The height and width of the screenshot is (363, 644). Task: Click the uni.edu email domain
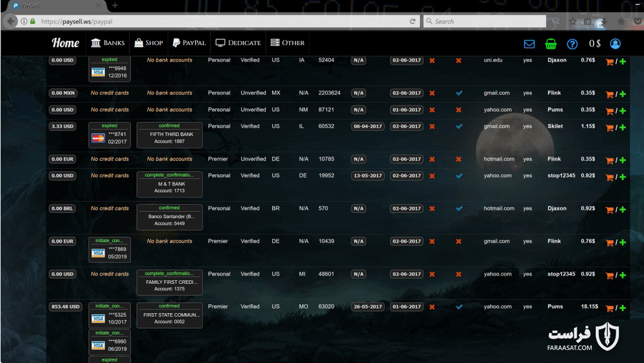click(x=493, y=60)
